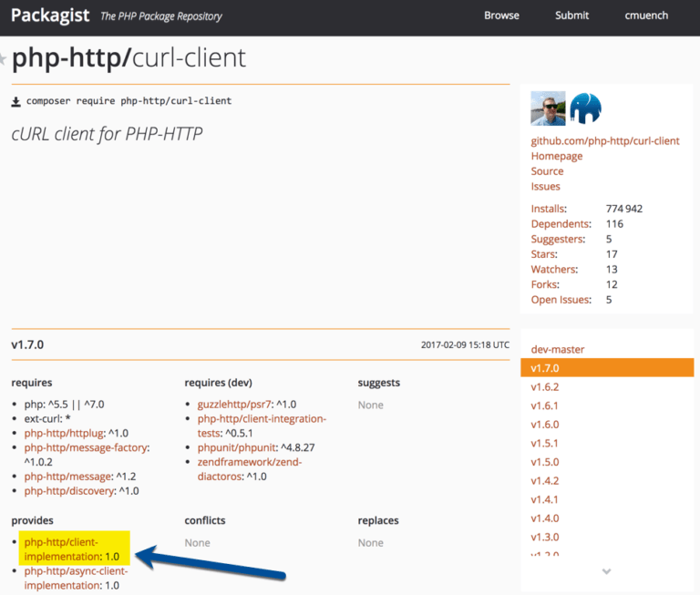The width and height of the screenshot is (700, 595).
Task: Click the php-http/curl-client page title
Action: click(x=129, y=58)
